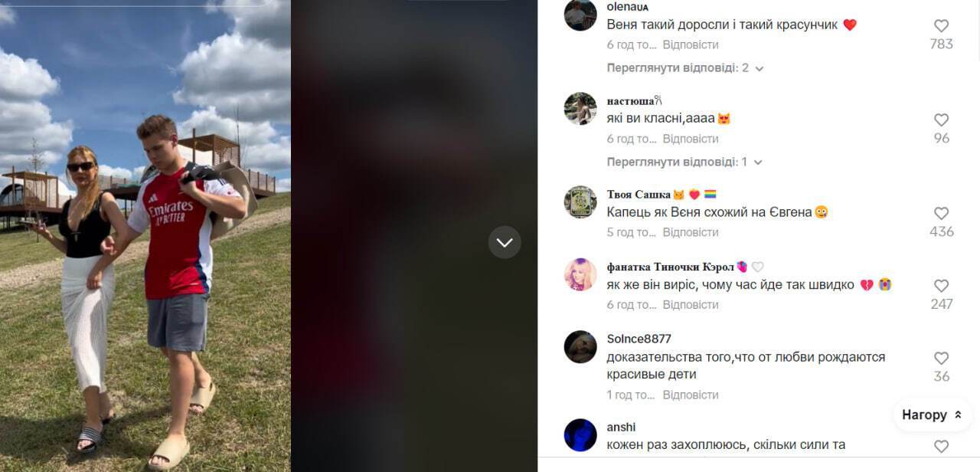Open Solnce8877's profile avatar
This screenshot has width=980, height=472.
pyautogui.click(x=580, y=347)
